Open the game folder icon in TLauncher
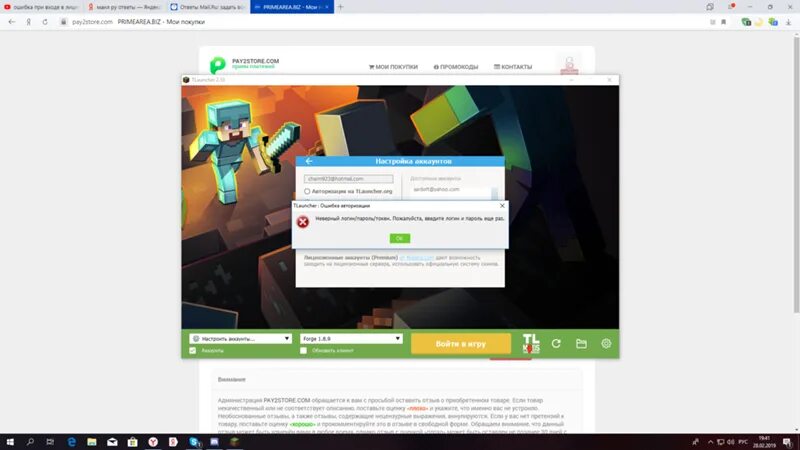The height and width of the screenshot is (450, 800). click(581, 344)
